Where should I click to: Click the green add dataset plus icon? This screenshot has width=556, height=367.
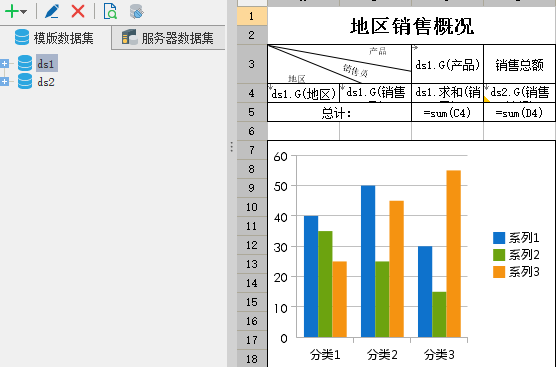point(11,11)
